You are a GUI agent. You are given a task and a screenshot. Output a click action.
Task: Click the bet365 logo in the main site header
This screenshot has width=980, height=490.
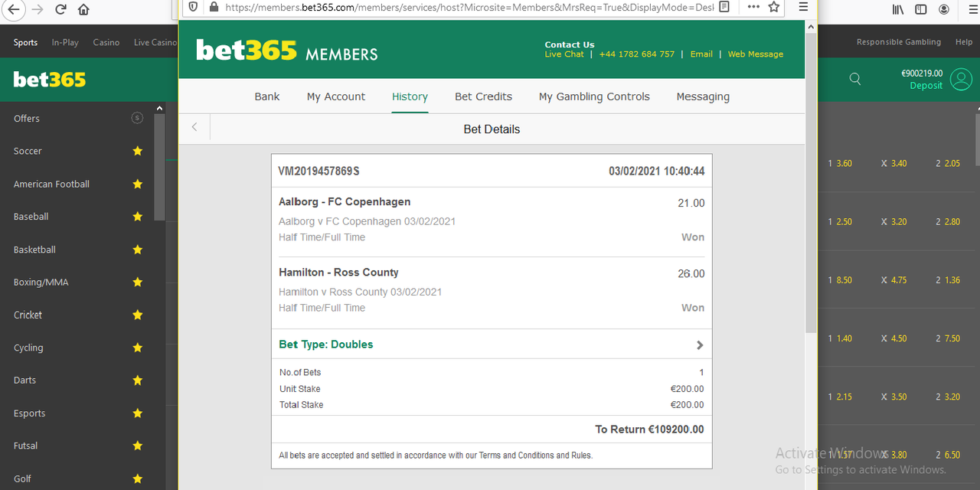pyautogui.click(x=50, y=80)
